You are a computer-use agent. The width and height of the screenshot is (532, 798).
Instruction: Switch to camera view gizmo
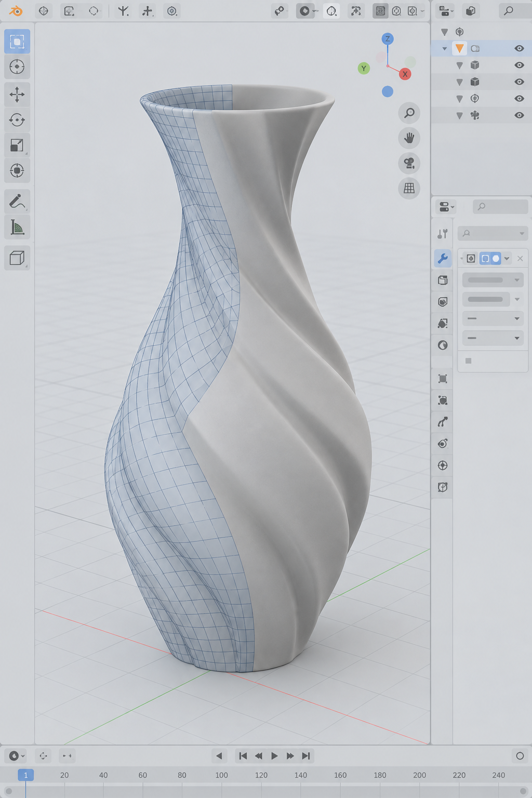pos(409,163)
